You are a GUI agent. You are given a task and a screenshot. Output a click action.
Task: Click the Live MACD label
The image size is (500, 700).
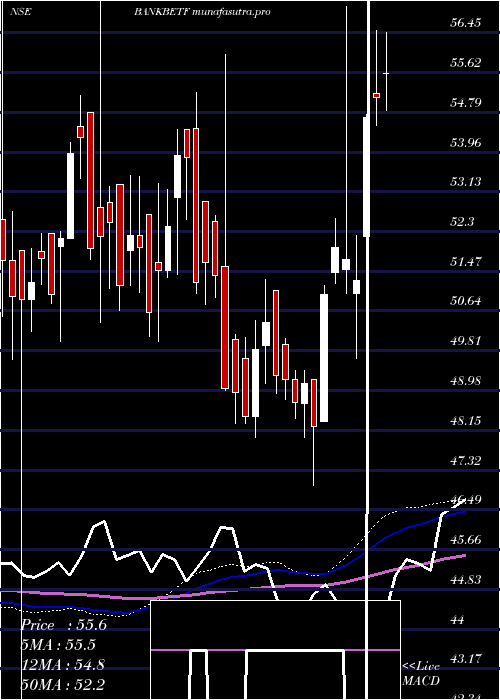(421, 673)
